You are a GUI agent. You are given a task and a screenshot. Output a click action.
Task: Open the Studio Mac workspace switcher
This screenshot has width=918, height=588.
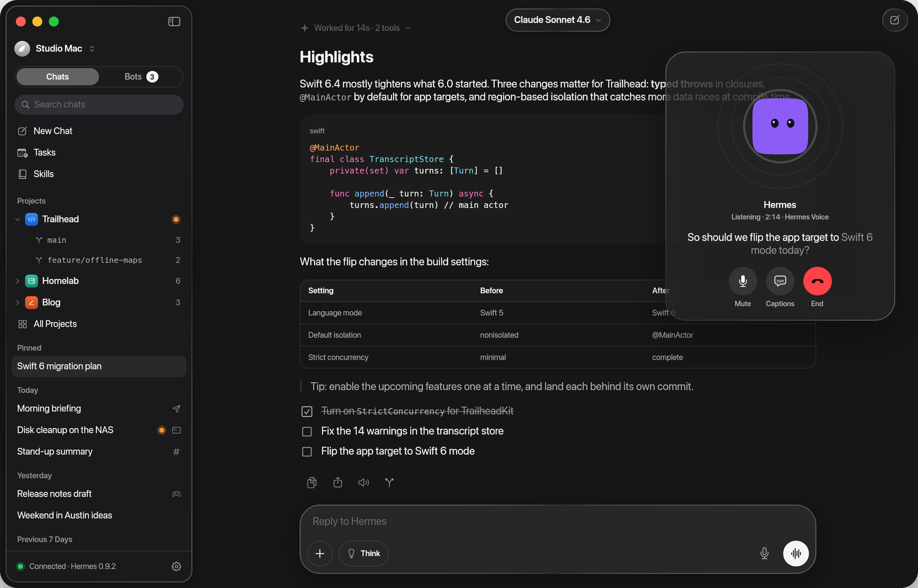pos(55,49)
